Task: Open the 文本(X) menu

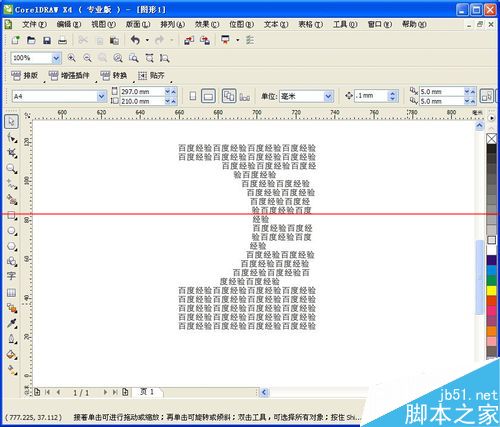Action: click(276, 24)
